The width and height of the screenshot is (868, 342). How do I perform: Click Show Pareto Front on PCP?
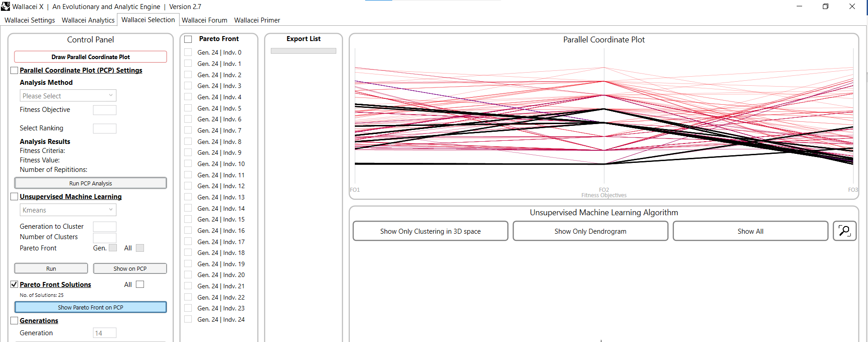90,307
